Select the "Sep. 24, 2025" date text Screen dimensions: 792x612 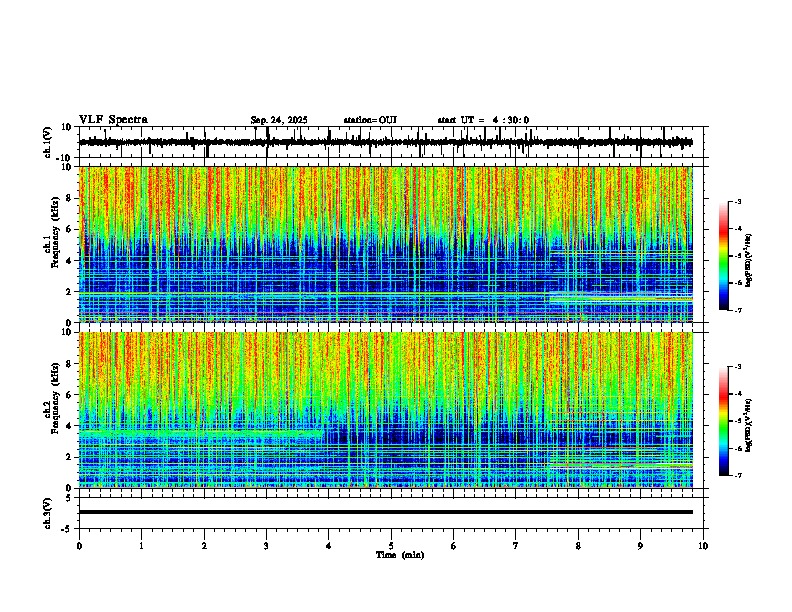coord(279,120)
